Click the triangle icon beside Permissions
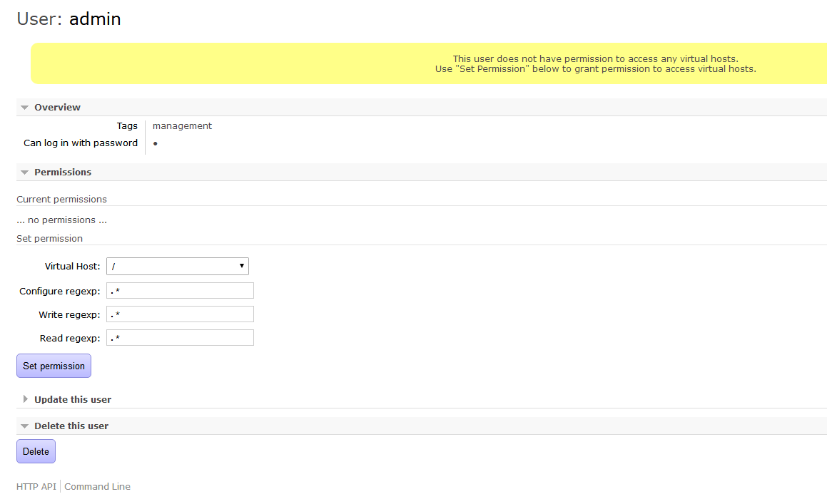The height and width of the screenshot is (504, 827). [x=25, y=173]
